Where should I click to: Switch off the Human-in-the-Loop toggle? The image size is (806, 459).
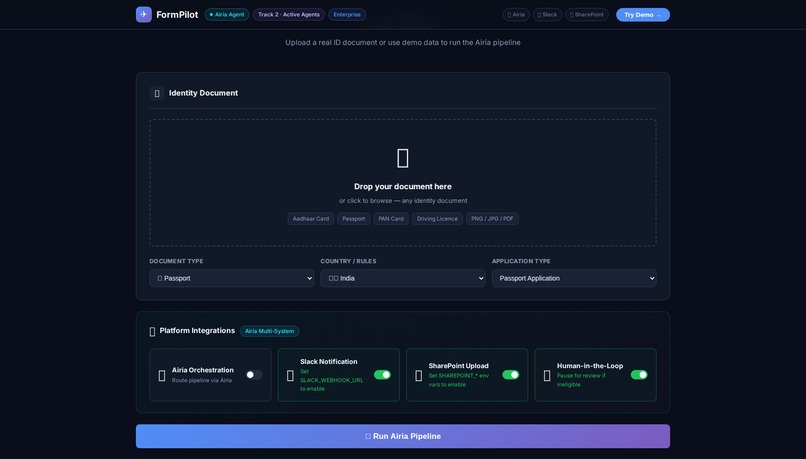coord(639,375)
